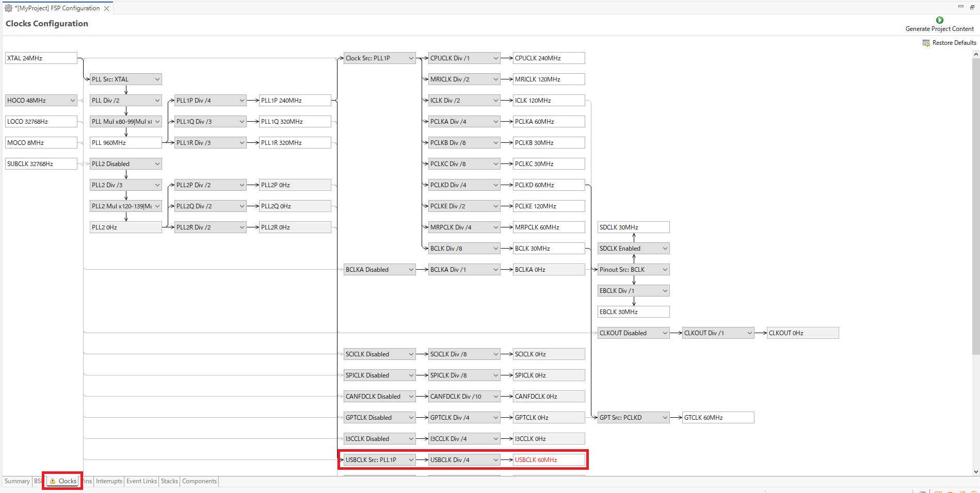Open the Clock Src: PLL1P dropdown
Screen dimensions: 980x493
[x=380, y=58]
